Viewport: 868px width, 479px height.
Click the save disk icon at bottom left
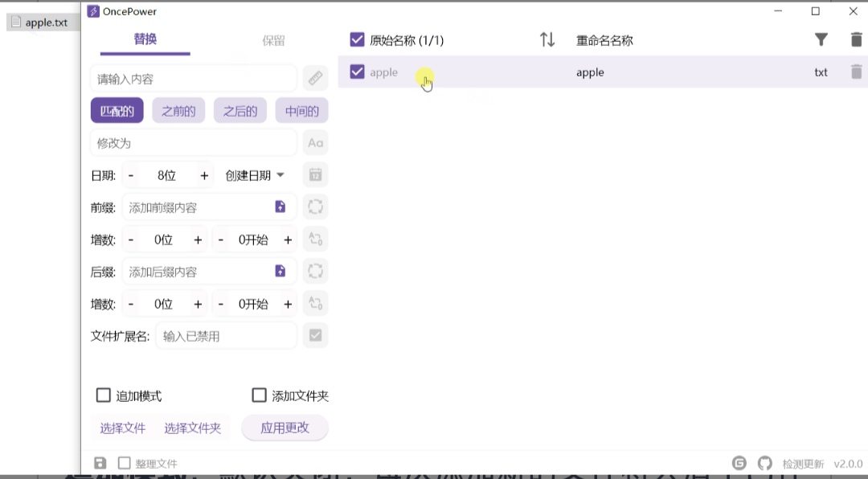(x=100, y=464)
